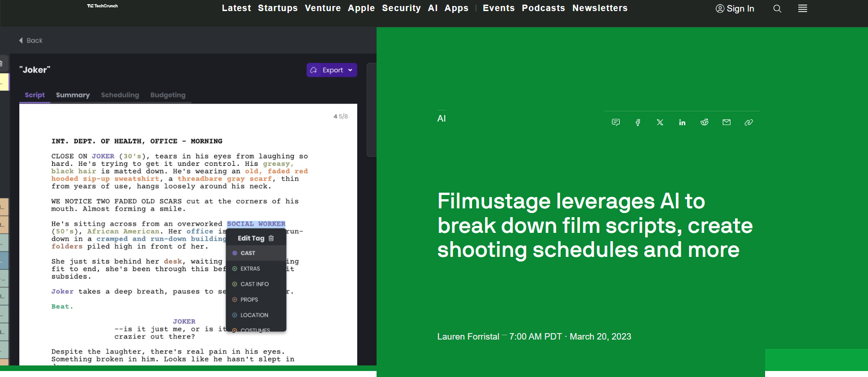Image resolution: width=868 pixels, height=377 pixels.
Task: Open the Newsletters page
Action: pyautogui.click(x=600, y=8)
